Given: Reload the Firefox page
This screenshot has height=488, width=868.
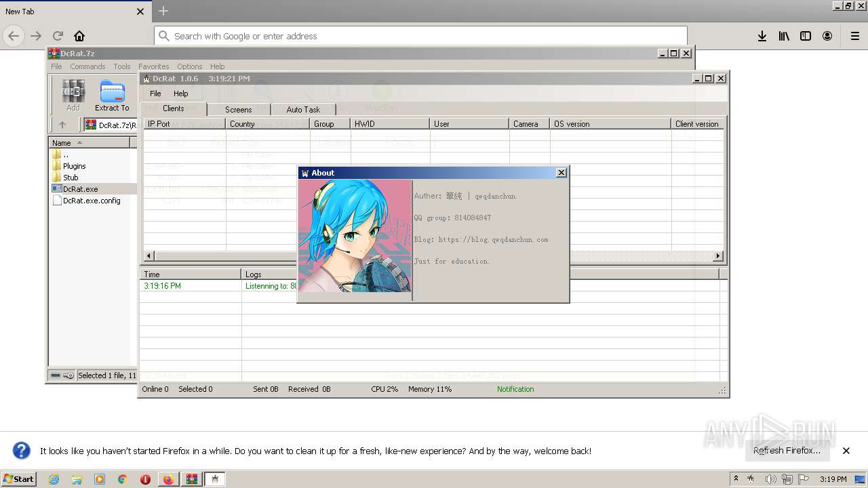Looking at the screenshot, I should (x=58, y=36).
